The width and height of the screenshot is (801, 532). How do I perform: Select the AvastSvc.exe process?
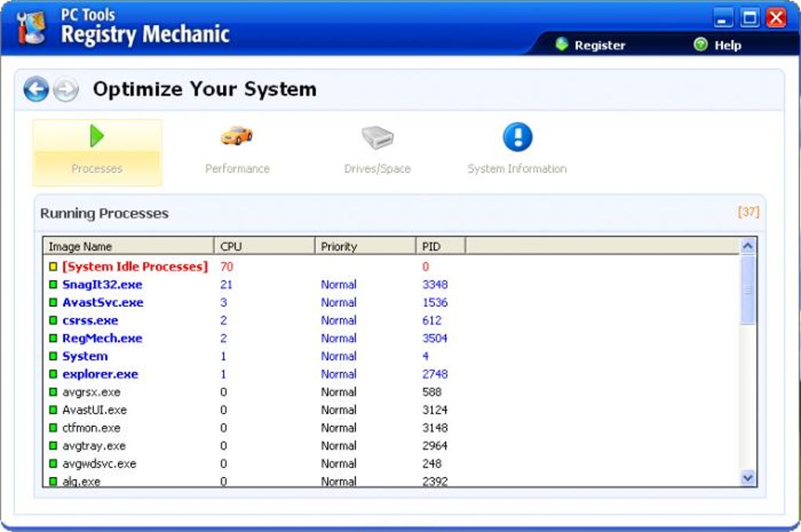click(391, 302)
